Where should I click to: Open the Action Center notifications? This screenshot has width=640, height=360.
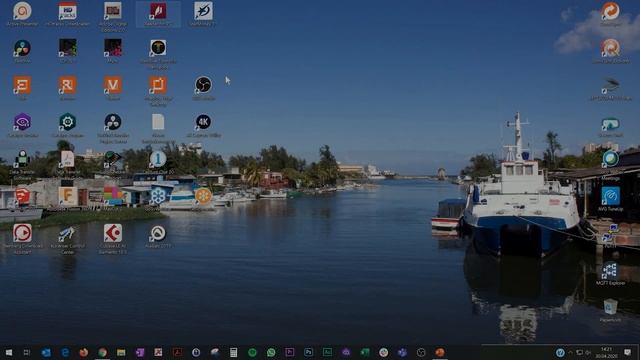[x=628, y=352]
